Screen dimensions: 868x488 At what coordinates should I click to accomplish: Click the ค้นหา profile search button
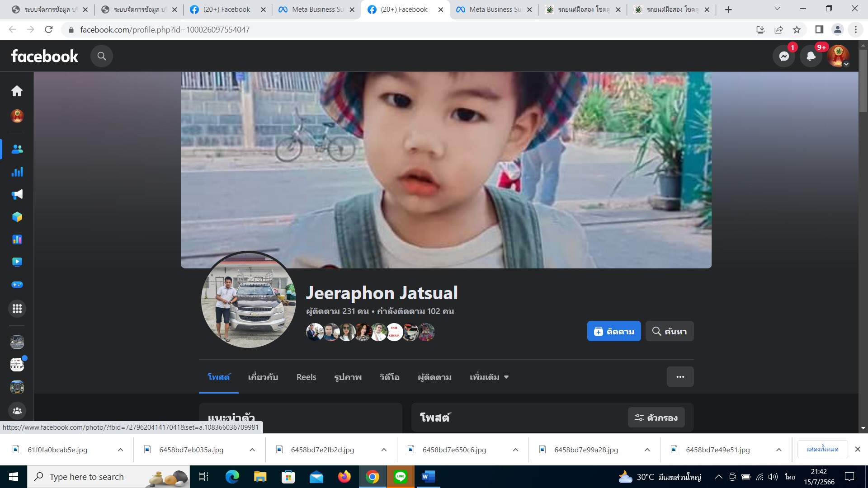tap(669, 331)
